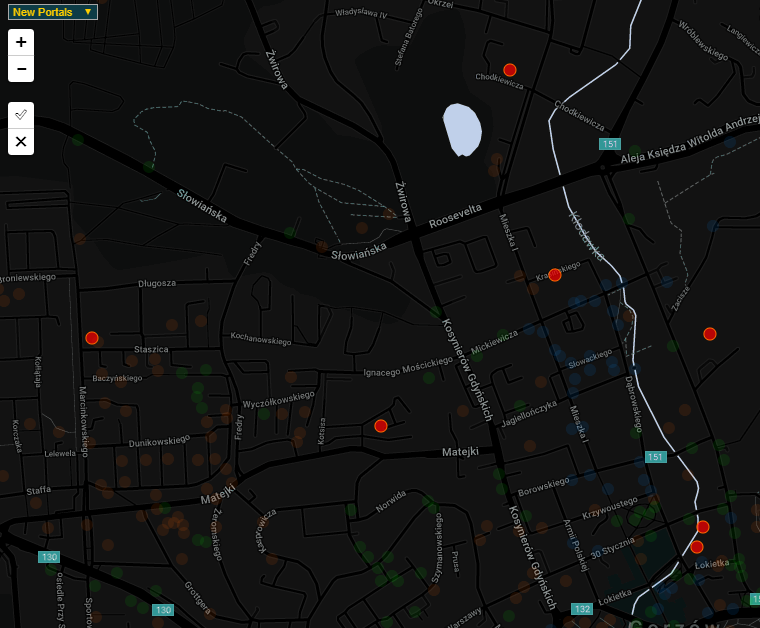This screenshot has width=760, height=628.
Task: Click the 'Staszica' street label
Action: 151,349
